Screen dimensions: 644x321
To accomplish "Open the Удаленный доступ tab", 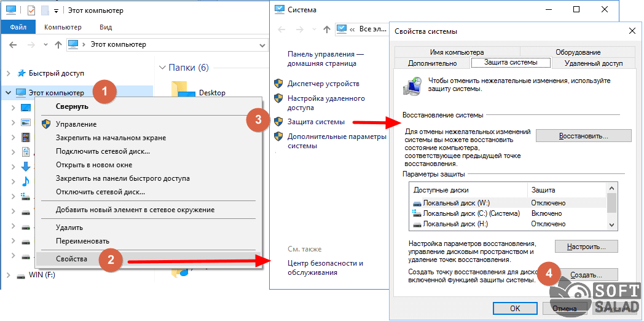I will [593, 63].
